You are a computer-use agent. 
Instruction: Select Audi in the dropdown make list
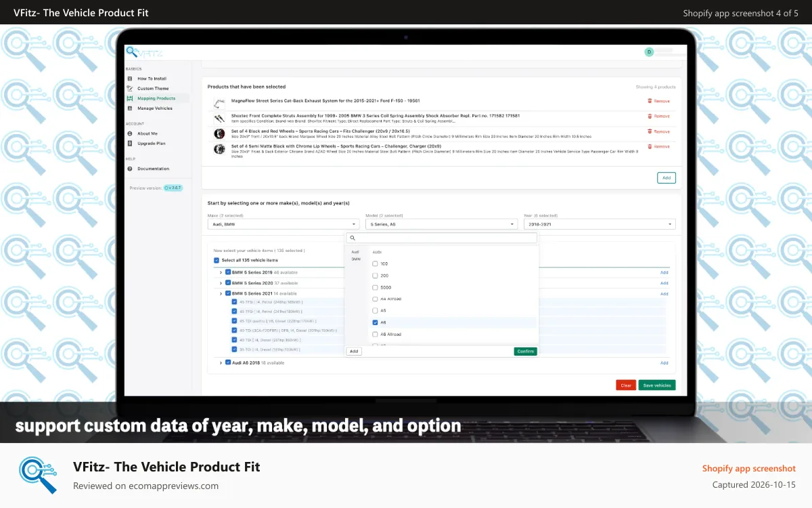355,252
